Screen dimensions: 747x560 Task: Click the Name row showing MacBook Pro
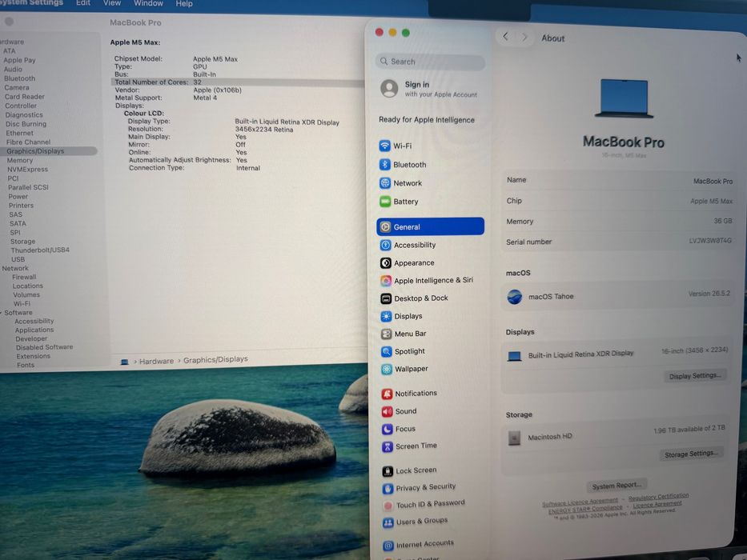coord(620,181)
